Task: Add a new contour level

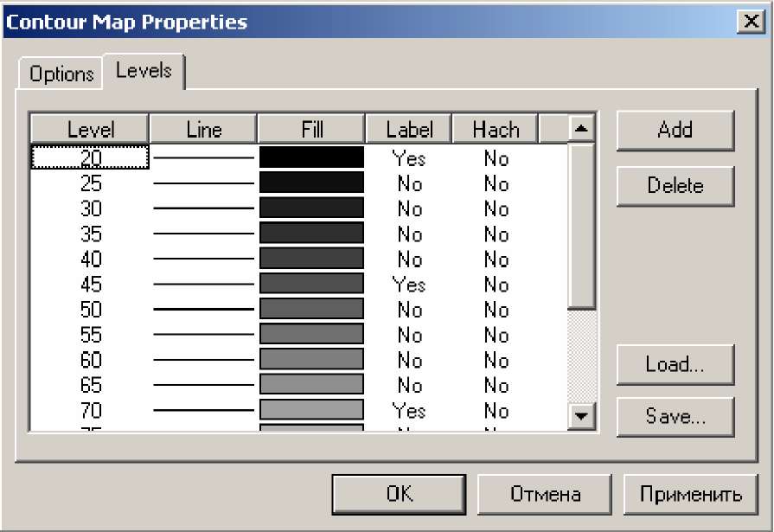Action: [x=675, y=131]
